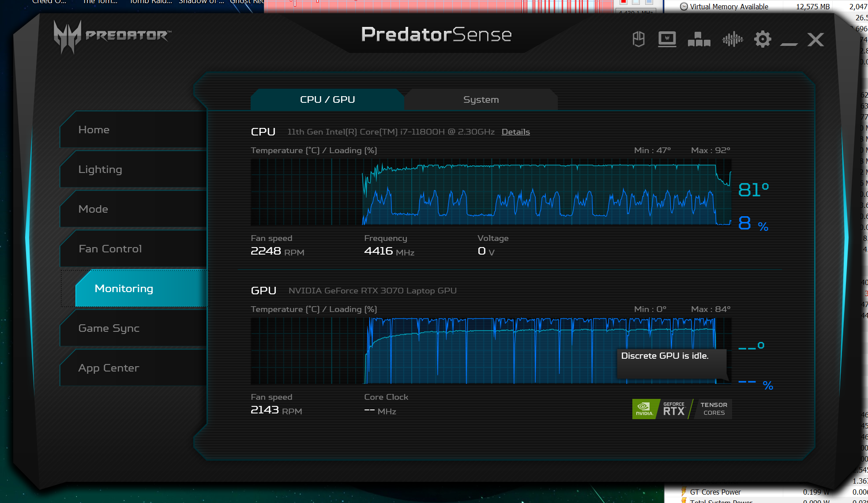Click the NVIDIA GeForce RTX 3070 Laptop GPU name

point(372,291)
